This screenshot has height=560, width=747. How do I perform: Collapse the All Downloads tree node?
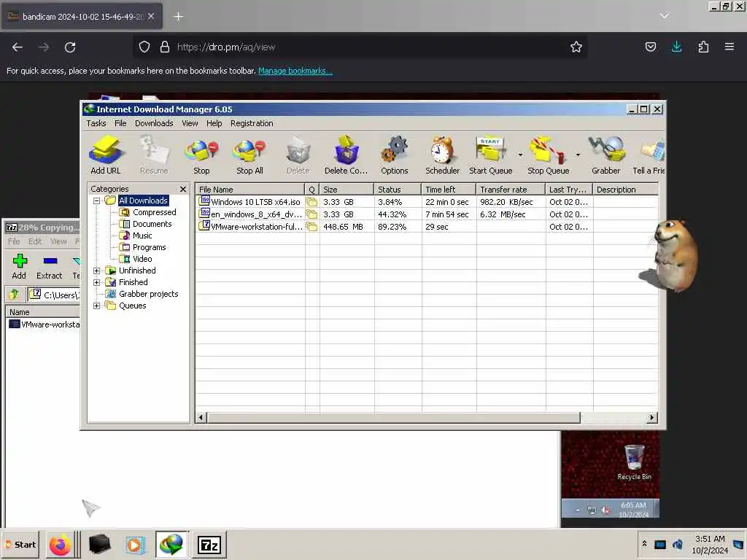tap(97, 201)
